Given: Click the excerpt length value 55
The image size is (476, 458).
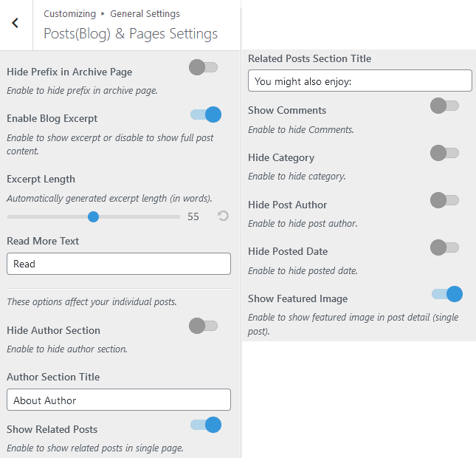Looking at the screenshot, I should pos(193,216).
